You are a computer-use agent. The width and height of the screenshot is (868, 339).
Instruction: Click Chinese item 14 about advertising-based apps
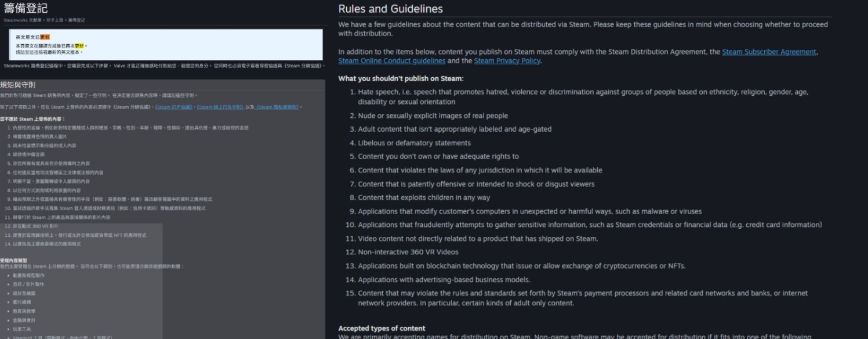[47, 244]
